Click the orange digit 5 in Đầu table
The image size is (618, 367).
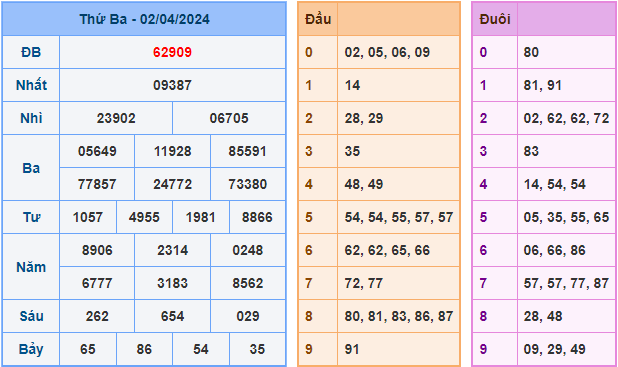[309, 217]
